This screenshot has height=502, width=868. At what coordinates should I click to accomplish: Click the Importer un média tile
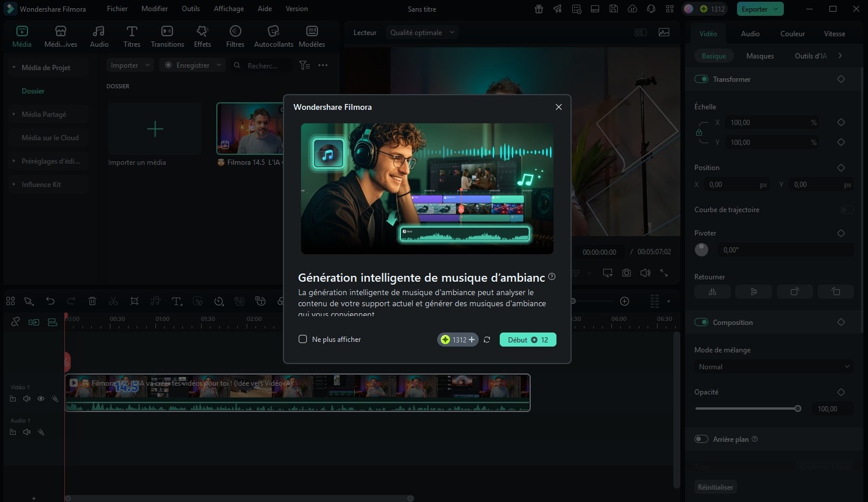pyautogui.click(x=155, y=129)
